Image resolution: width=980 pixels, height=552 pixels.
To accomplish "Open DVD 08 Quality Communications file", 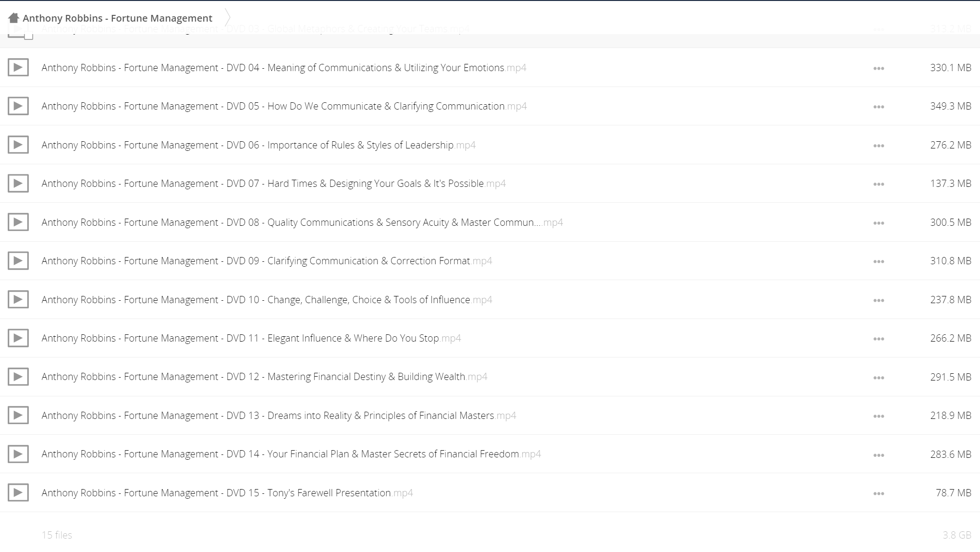I will point(302,222).
